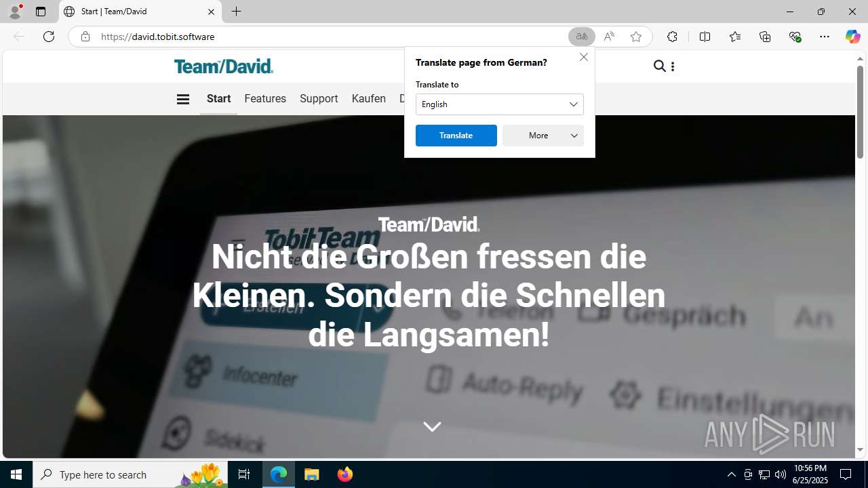The image size is (868, 488).
Task: Close the translate popup
Action: pos(584,57)
